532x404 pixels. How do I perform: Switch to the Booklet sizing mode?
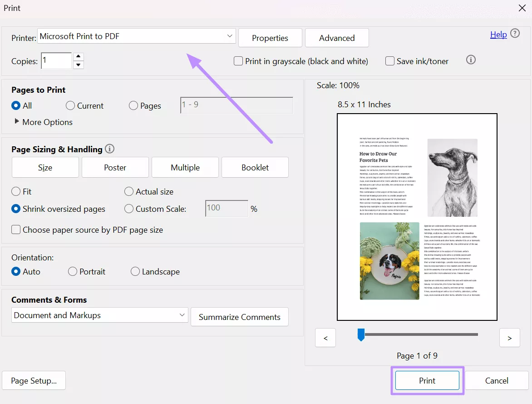pyautogui.click(x=255, y=167)
